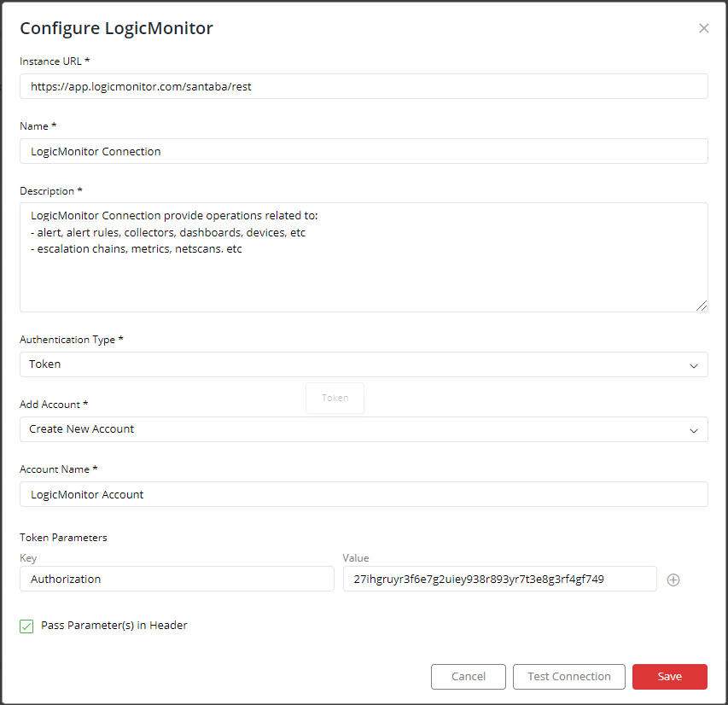Click the Test Connection button
Screen dimensions: 728x705
[568, 676]
